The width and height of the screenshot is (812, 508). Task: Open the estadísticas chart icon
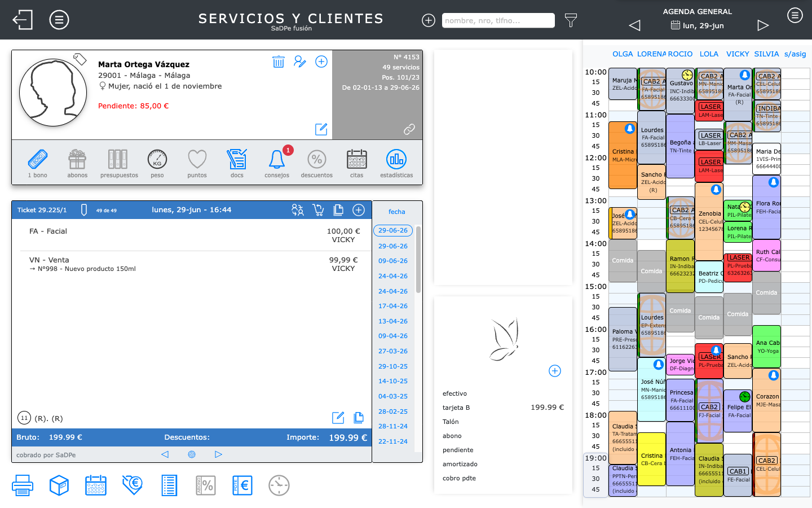coord(396,164)
